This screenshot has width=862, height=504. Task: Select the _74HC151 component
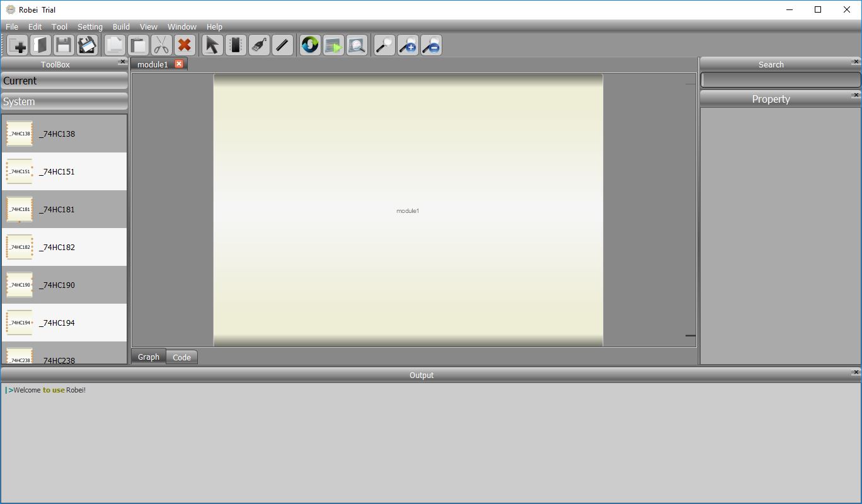pos(64,171)
